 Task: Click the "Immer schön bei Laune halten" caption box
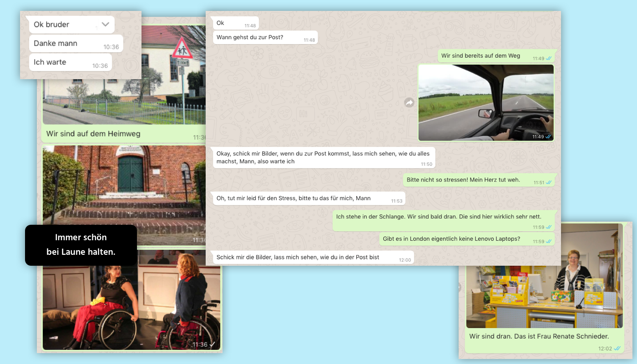click(x=81, y=245)
